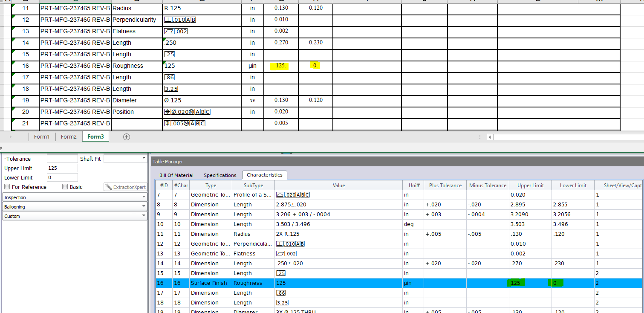Switch to the Form2 sheet tab
This screenshot has height=313, width=644.
69,137
